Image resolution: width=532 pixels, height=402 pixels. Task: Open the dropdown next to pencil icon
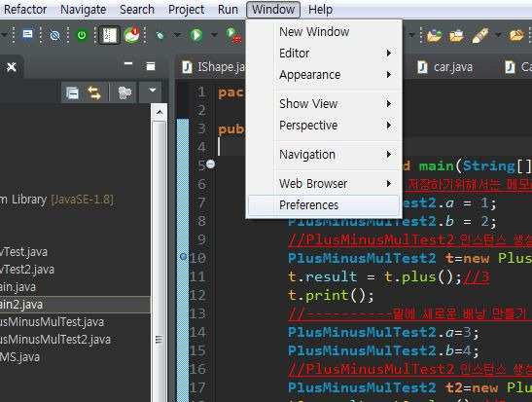[498, 35]
